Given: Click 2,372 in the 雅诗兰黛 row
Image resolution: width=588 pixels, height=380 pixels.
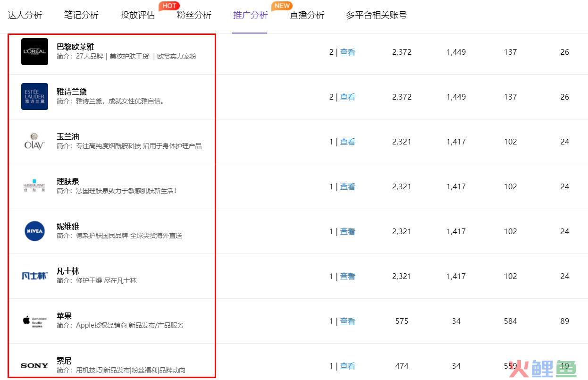Looking at the screenshot, I should [x=402, y=97].
